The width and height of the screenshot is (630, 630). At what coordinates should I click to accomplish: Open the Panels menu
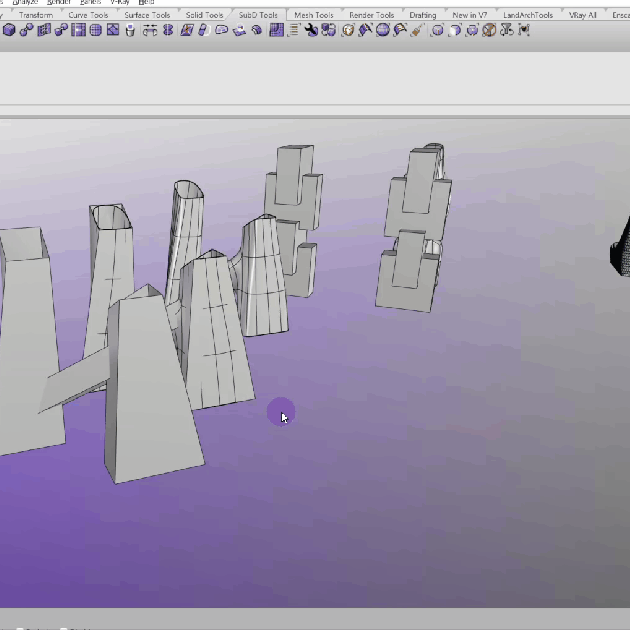[x=90, y=3]
